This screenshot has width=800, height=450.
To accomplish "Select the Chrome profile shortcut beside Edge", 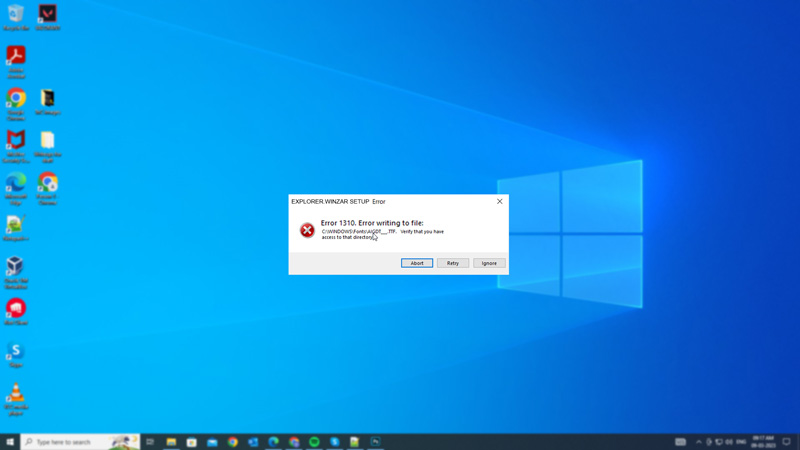I will (47, 188).
